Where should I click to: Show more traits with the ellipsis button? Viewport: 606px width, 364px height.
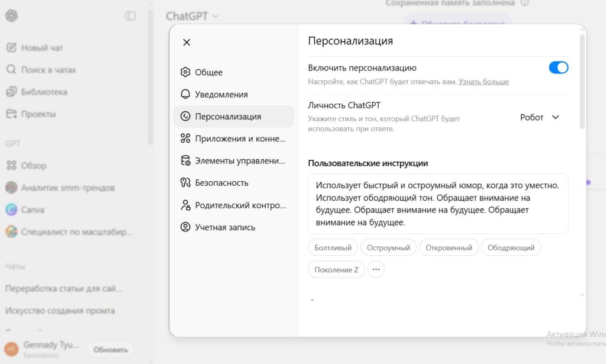[x=376, y=269]
